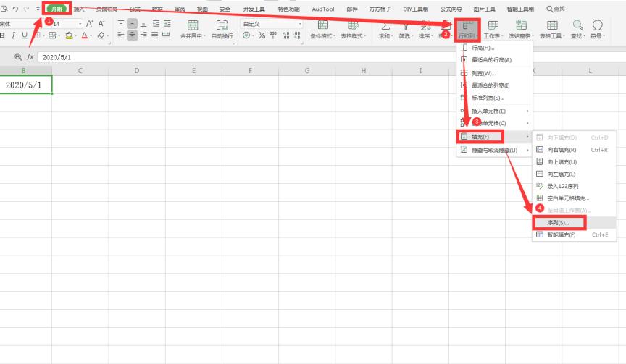Click the fill color bucket icon
Screen dimensions: 626x364
click(x=69, y=35)
